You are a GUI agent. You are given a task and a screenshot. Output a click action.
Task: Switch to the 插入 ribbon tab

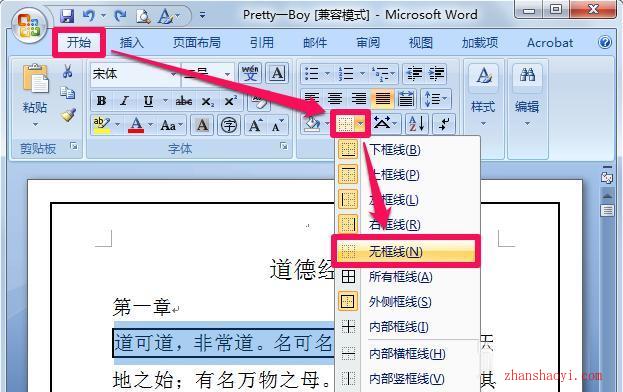pos(132,42)
